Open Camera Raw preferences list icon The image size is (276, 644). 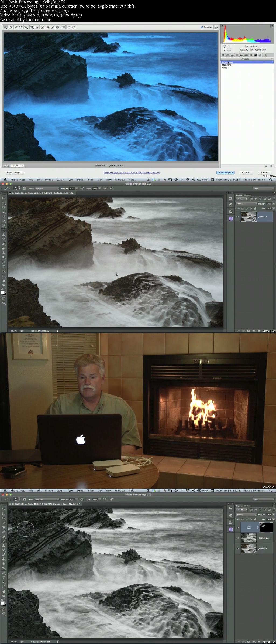click(63, 27)
